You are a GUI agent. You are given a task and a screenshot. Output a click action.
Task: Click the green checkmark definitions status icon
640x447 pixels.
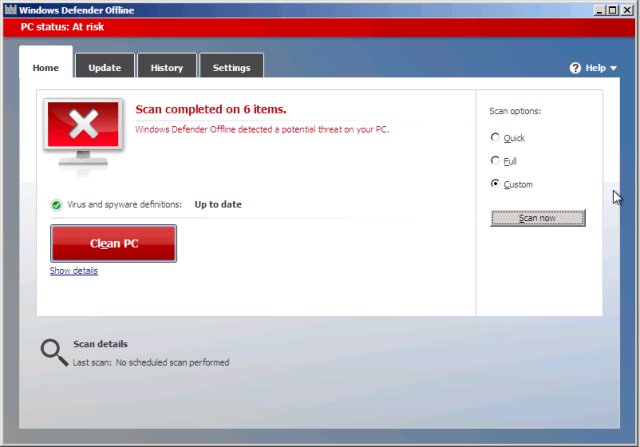(56, 205)
